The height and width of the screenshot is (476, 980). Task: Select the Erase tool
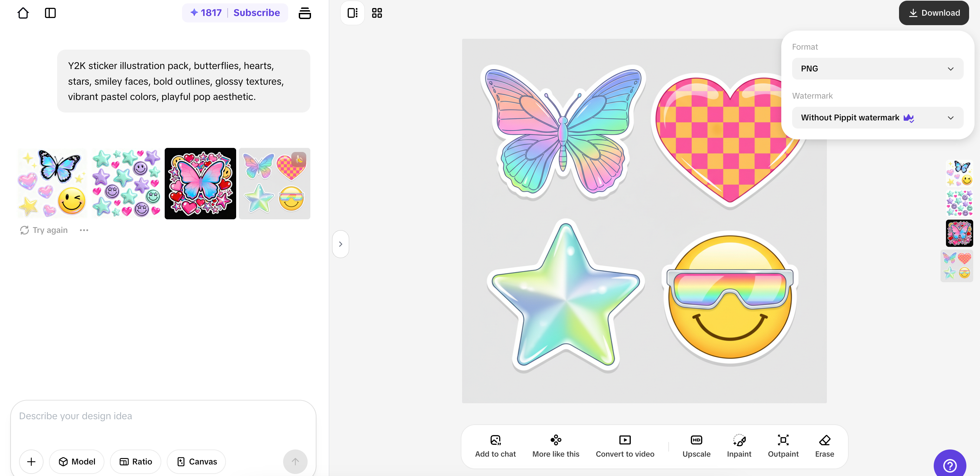pos(824,440)
